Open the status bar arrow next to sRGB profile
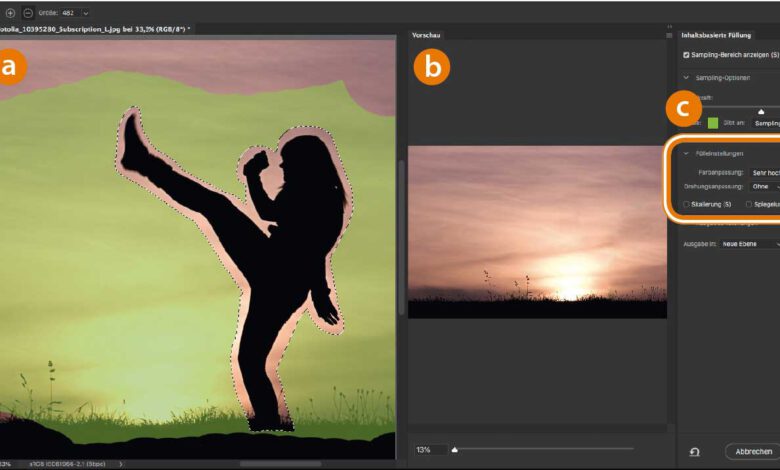780x470 pixels. [120, 464]
